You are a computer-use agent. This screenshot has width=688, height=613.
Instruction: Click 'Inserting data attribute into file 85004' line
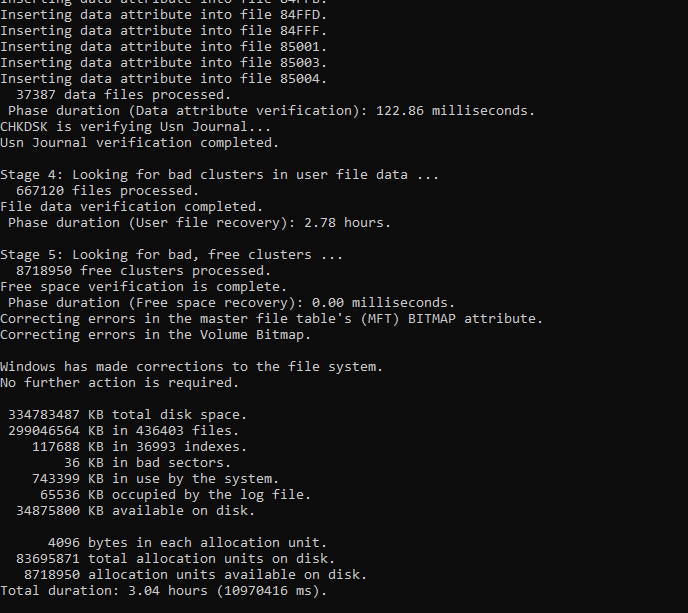(x=164, y=79)
